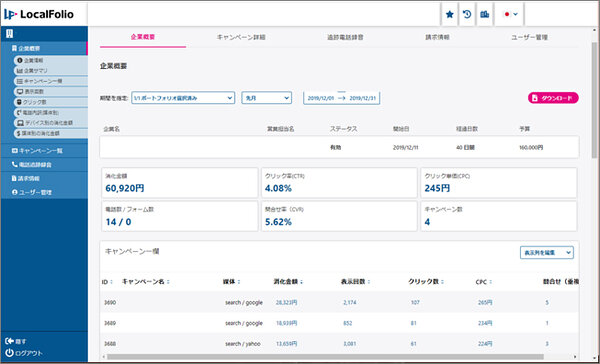Open favorites with the star icon
Viewport: 600px width, 364px height.
pos(450,15)
